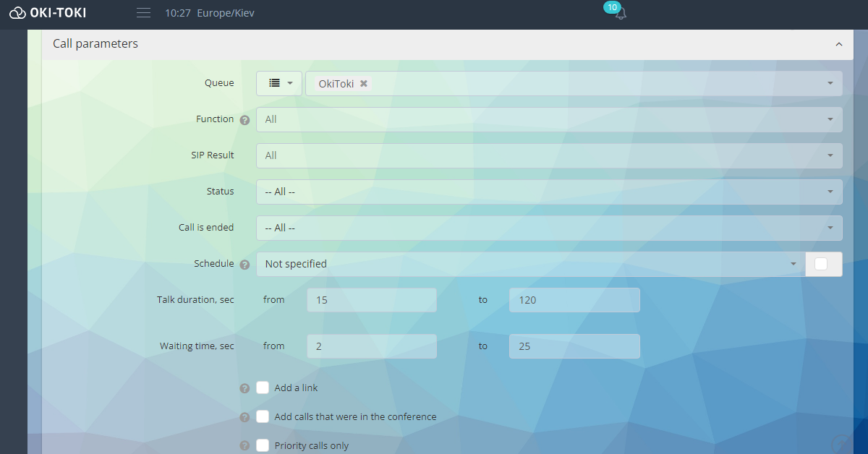This screenshot has width=868, height=454.
Task: Open the Queue list-type dropdown button
Action: pos(279,83)
